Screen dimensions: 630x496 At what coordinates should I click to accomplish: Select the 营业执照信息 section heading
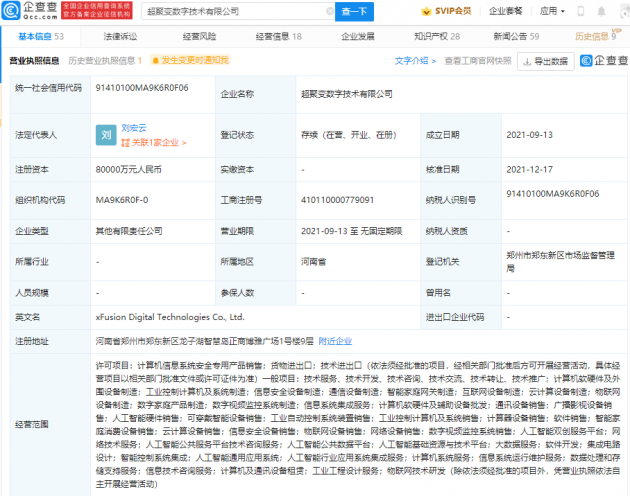tap(34, 61)
